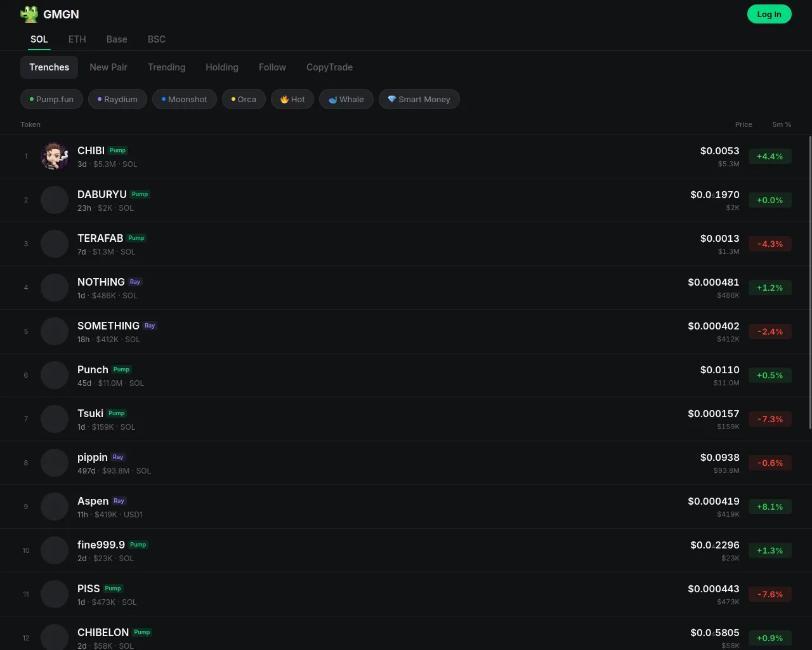The height and width of the screenshot is (650, 812).
Task: Click the GMGN frog logo icon
Action: [29, 14]
